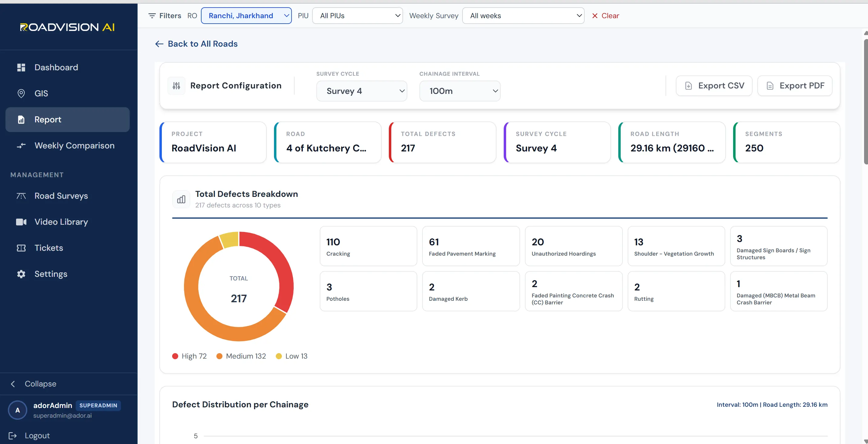Image resolution: width=868 pixels, height=444 pixels.
Task: Click the RoadVision AI logo
Action: [x=67, y=27]
